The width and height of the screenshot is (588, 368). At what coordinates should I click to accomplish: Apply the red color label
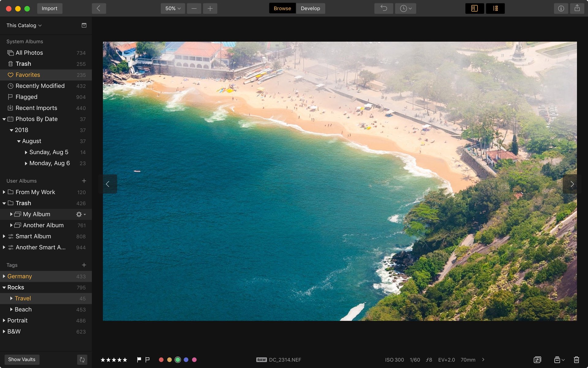click(x=161, y=360)
